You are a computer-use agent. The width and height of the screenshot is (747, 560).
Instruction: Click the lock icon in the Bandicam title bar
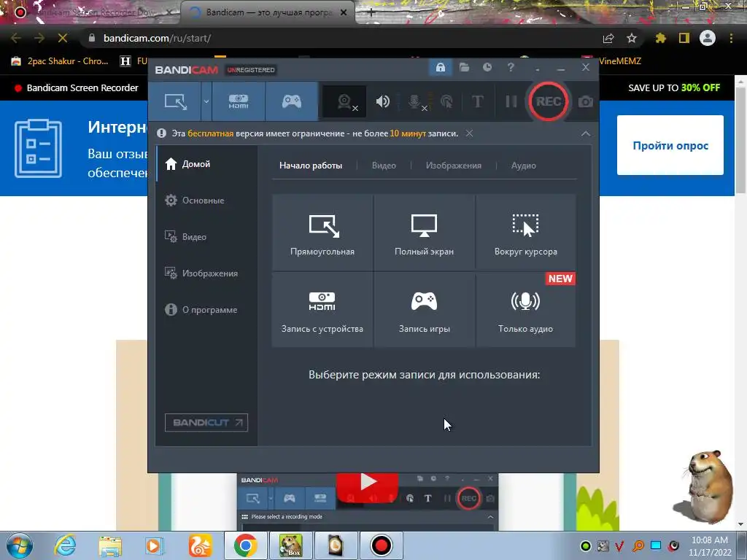point(440,68)
